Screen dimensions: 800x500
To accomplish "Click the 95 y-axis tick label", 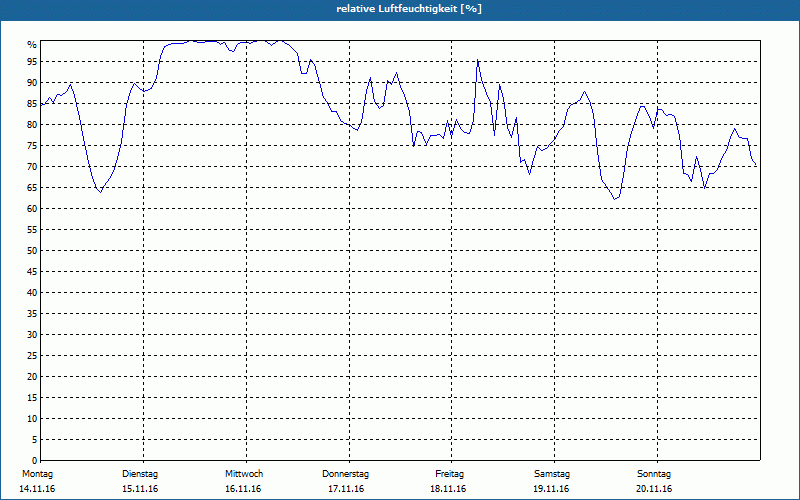I will 32,62.
